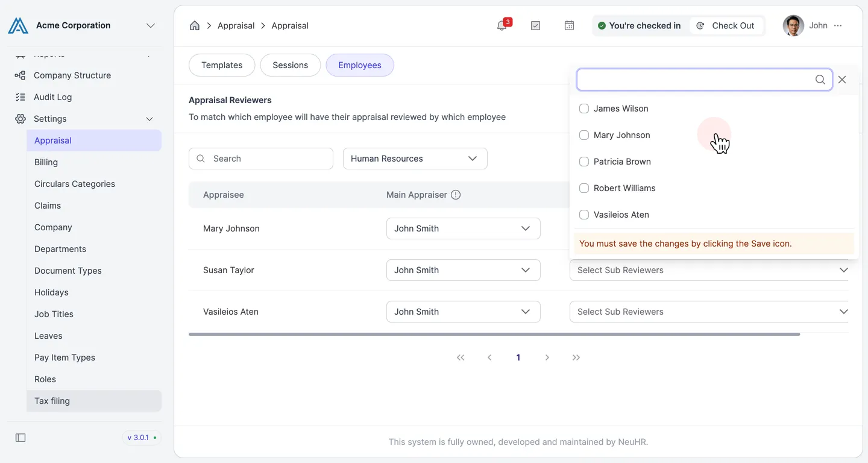868x463 pixels.
Task: Click the Main Appraiser info icon
Action: tap(456, 195)
